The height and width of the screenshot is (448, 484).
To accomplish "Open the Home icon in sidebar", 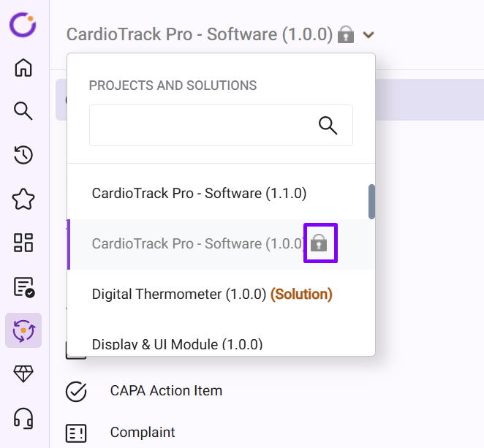I will point(23,68).
